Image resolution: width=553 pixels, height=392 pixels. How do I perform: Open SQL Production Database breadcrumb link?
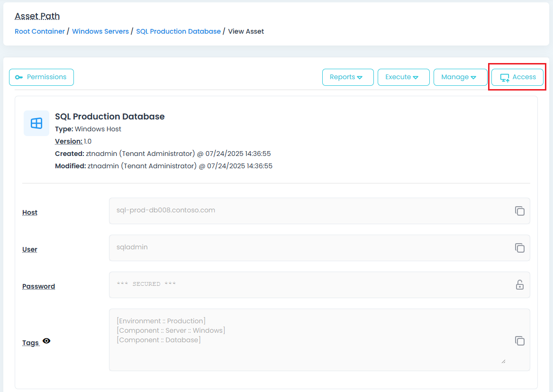178,31
